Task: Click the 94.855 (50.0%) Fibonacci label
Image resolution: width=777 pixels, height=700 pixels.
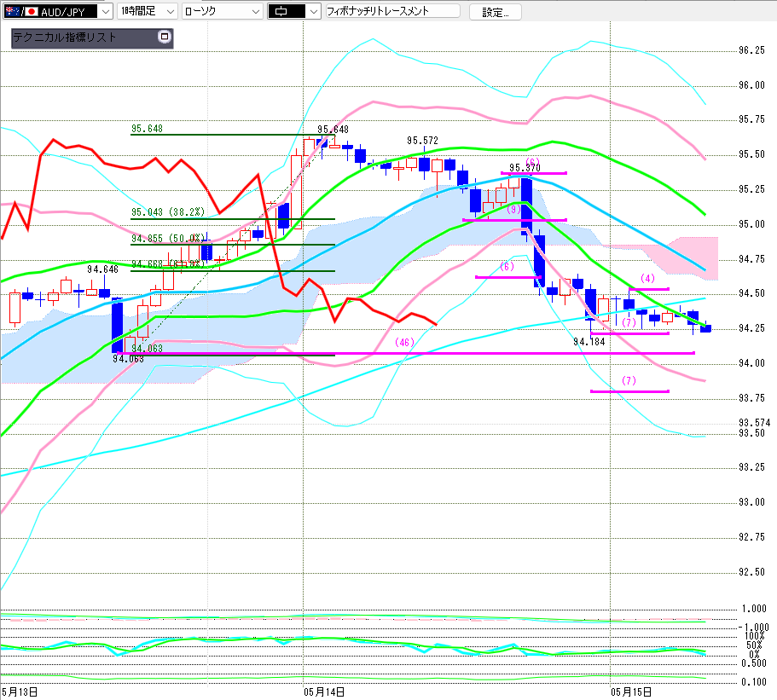Action: (x=168, y=238)
